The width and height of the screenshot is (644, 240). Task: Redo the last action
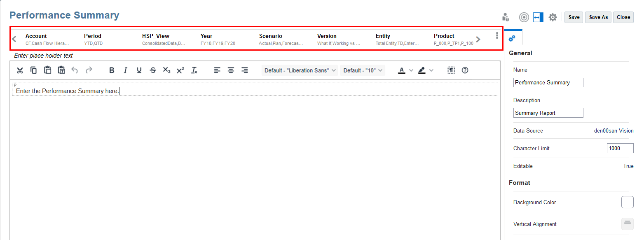tap(89, 70)
